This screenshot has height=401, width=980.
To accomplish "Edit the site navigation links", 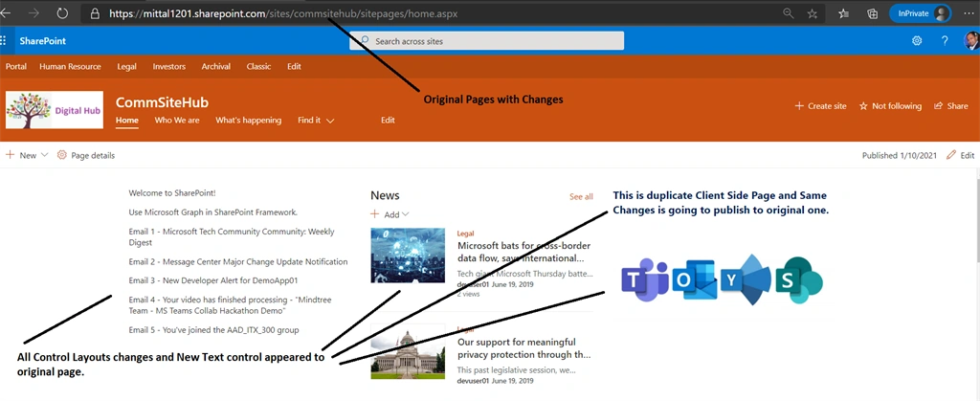I will [389, 121].
